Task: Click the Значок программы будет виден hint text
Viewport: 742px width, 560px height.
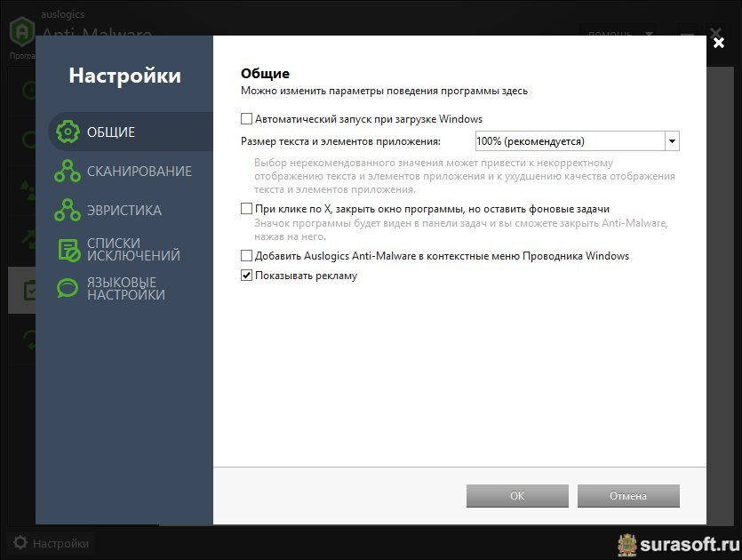Action: coord(461,229)
